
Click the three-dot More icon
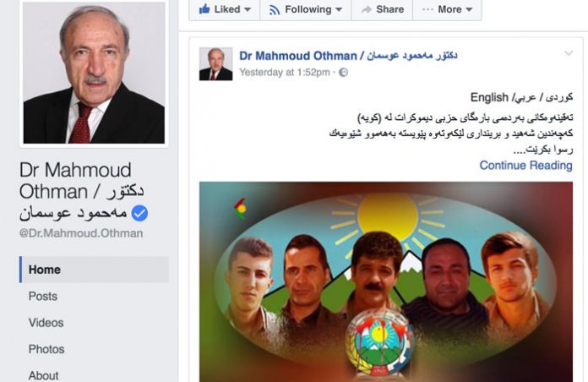[x=427, y=9]
